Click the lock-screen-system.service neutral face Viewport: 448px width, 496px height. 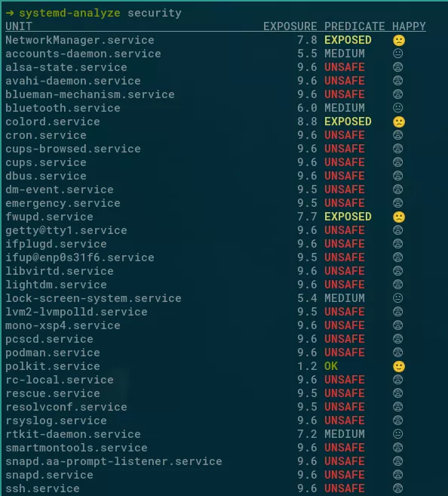[397, 298]
